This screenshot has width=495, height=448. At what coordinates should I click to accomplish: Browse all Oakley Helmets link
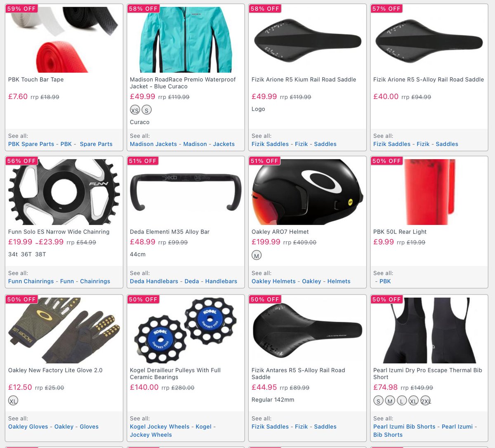coord(273,281)
